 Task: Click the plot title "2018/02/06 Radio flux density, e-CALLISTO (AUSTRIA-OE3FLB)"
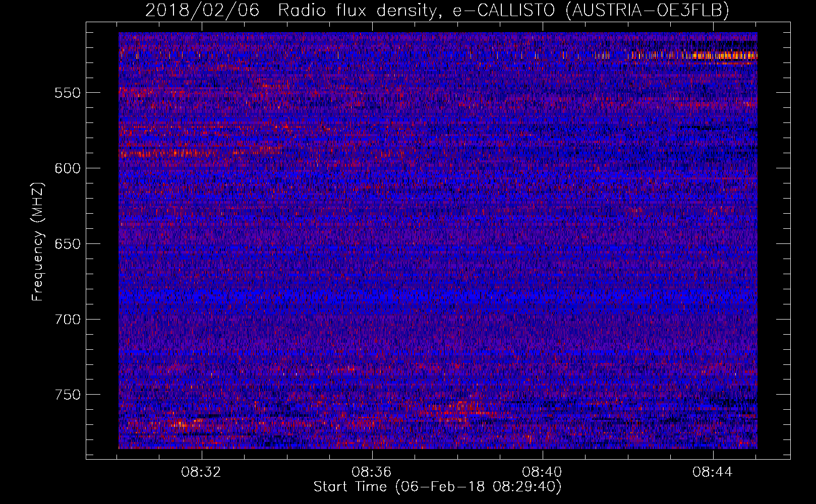pos(437,10)
